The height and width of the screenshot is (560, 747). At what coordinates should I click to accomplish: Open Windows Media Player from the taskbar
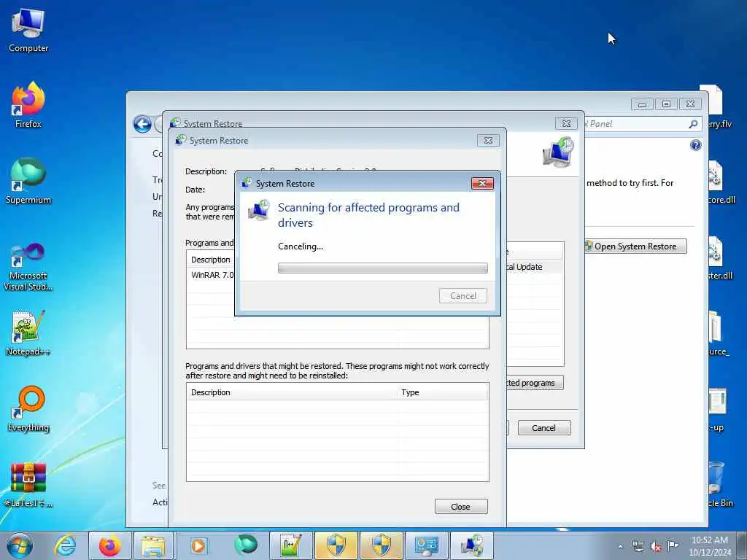(198, 545)
